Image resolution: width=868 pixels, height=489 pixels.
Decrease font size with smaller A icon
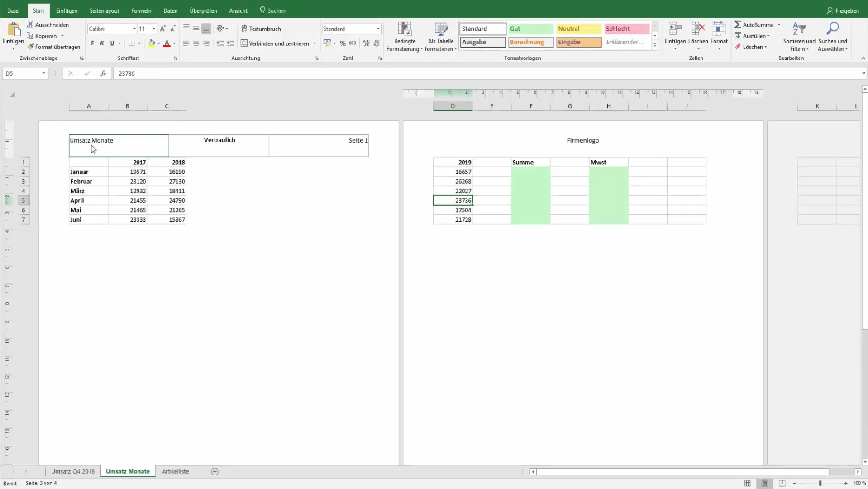point(172,29)
